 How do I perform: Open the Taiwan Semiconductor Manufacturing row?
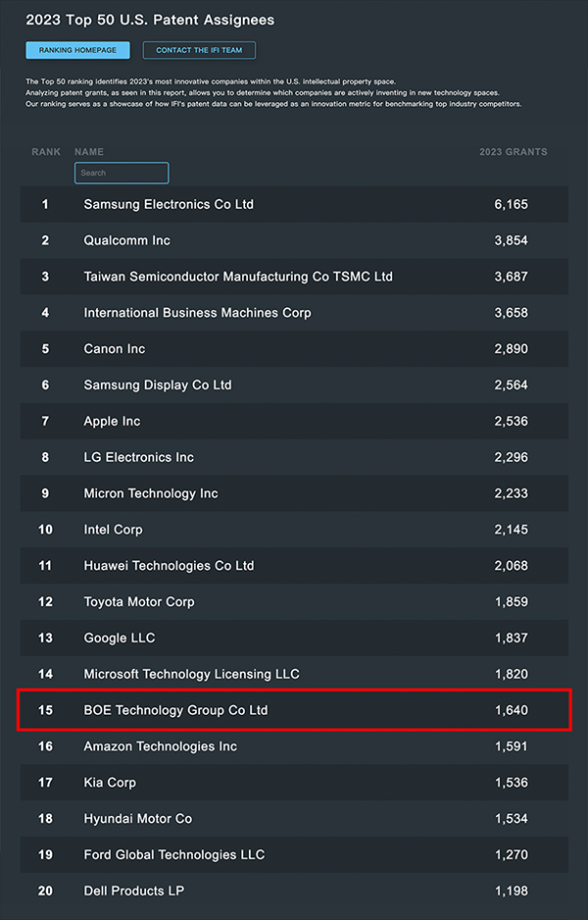238,277
